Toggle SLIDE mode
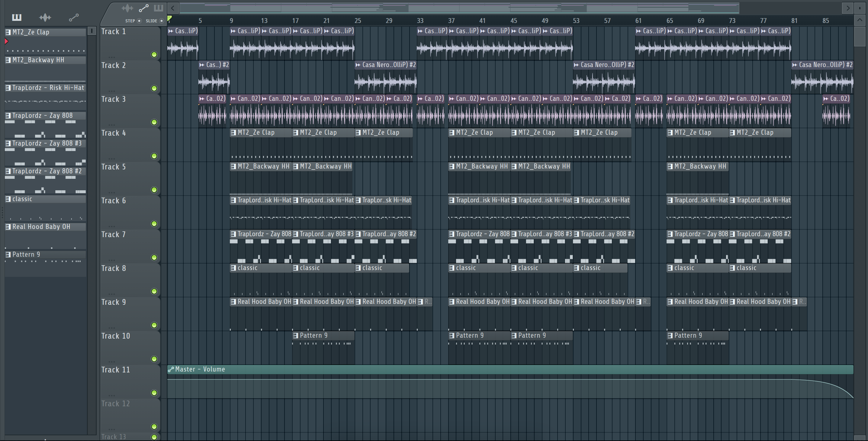Screen dimensions: 868x441 (161, 21)
